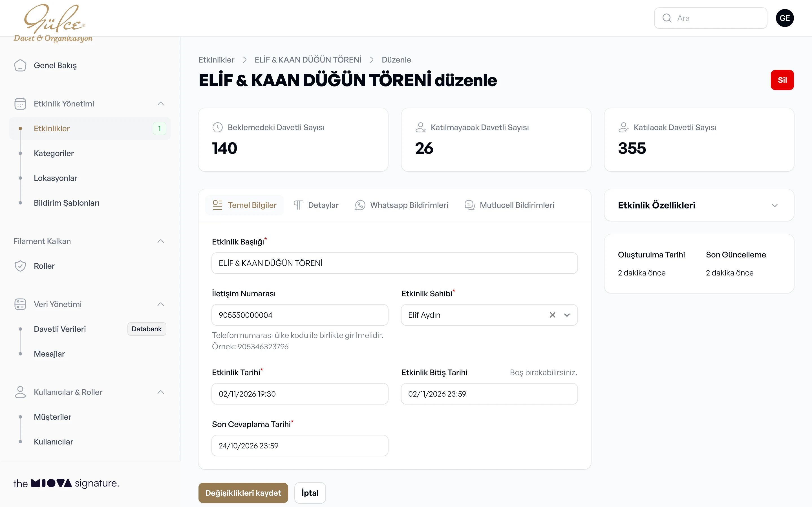Switch to the Whatsapp Bildirimleri tab
Image resolution: width=812 pixels, height=507 pixels.
[402, 205]
